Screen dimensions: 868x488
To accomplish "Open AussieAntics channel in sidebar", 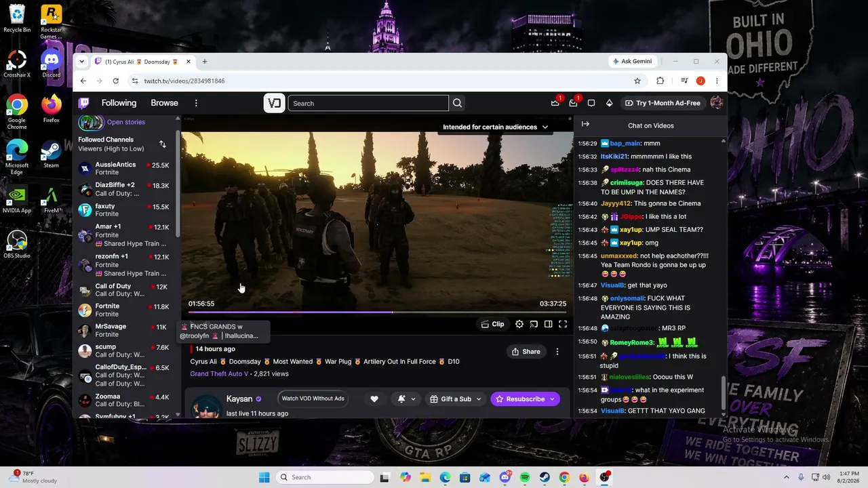I will click(124, 169).
